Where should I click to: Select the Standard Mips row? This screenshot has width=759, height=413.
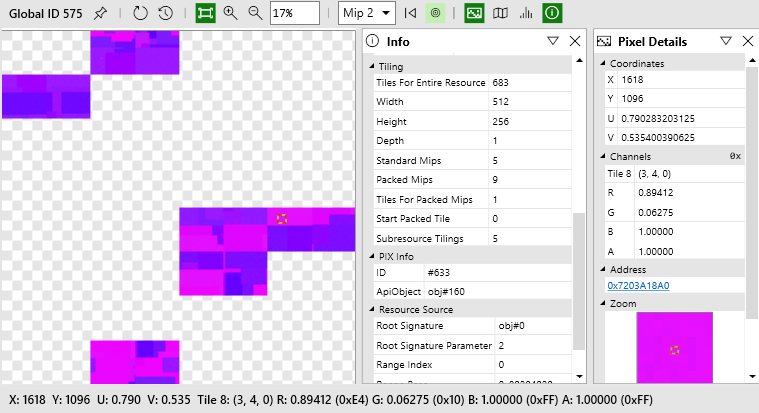[x=472, y=160]
